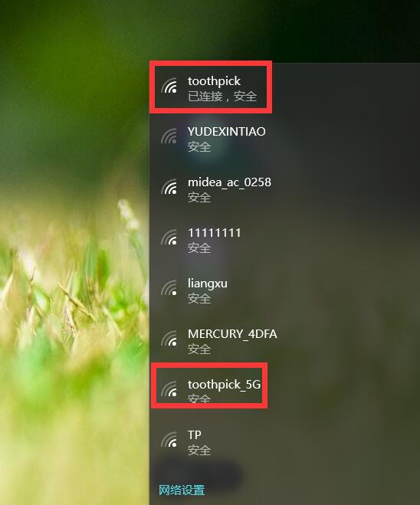Click the TP network signal icon

click(169, 440)
